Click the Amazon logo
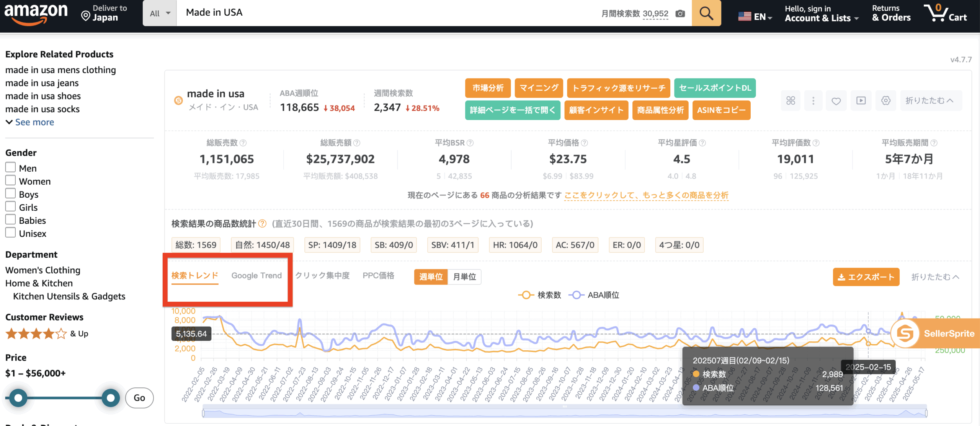Image resolution: width=980 pixels, height=426 pixels. [36, 14]
